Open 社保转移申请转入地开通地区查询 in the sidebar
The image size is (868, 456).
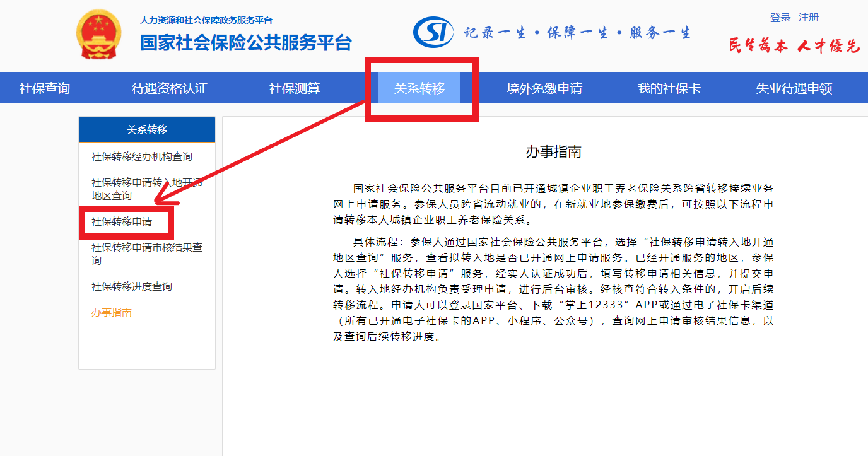pyautogui.click(x=146, y=189)
